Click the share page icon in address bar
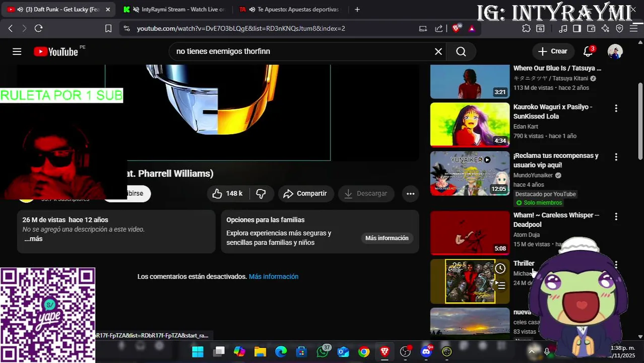Screen dimensions: 644x363 [439, 28]
